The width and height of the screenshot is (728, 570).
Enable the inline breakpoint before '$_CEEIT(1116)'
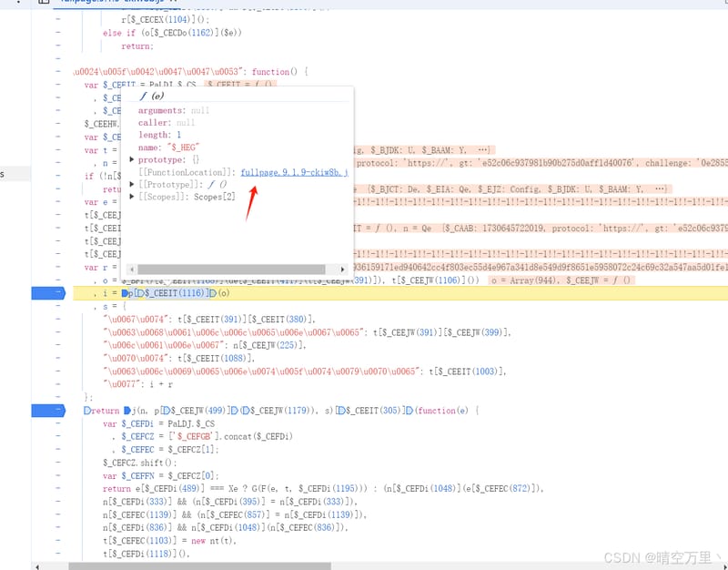click(140, 293)
